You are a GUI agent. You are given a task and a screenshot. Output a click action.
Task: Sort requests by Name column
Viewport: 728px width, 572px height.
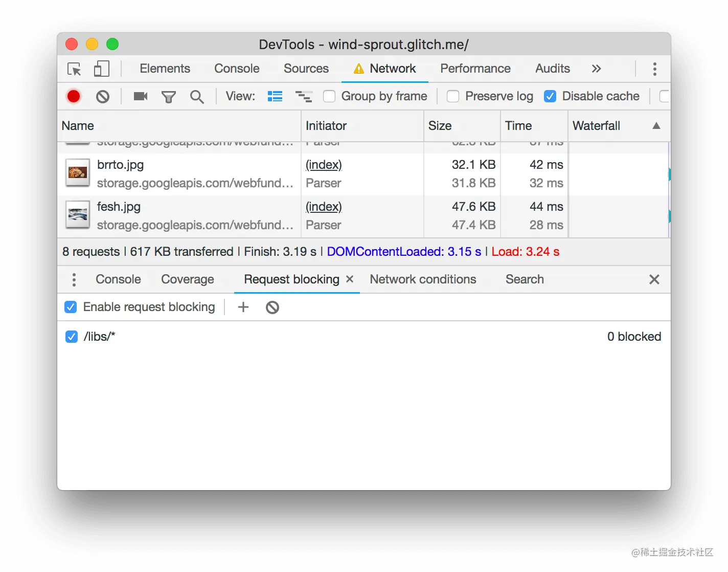179,126
